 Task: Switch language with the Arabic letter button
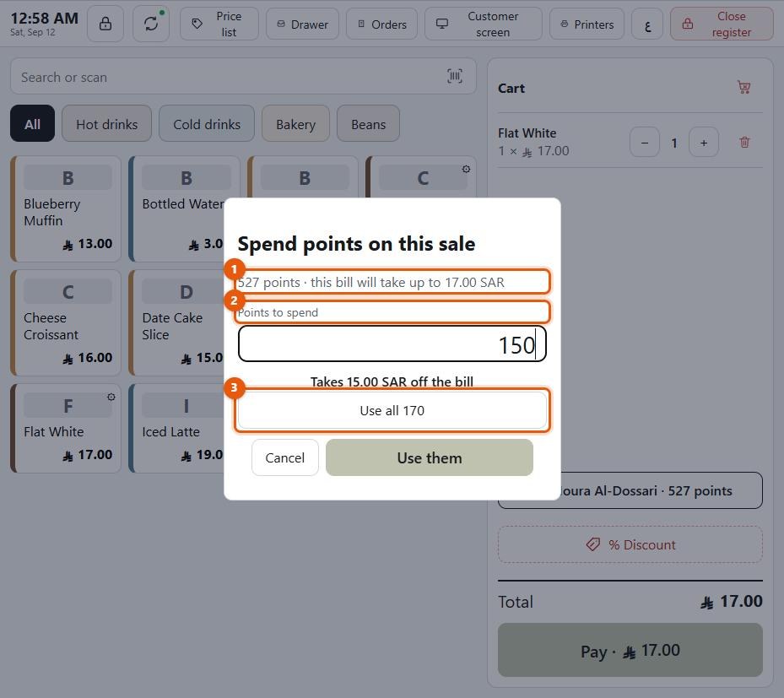(647, 24)
